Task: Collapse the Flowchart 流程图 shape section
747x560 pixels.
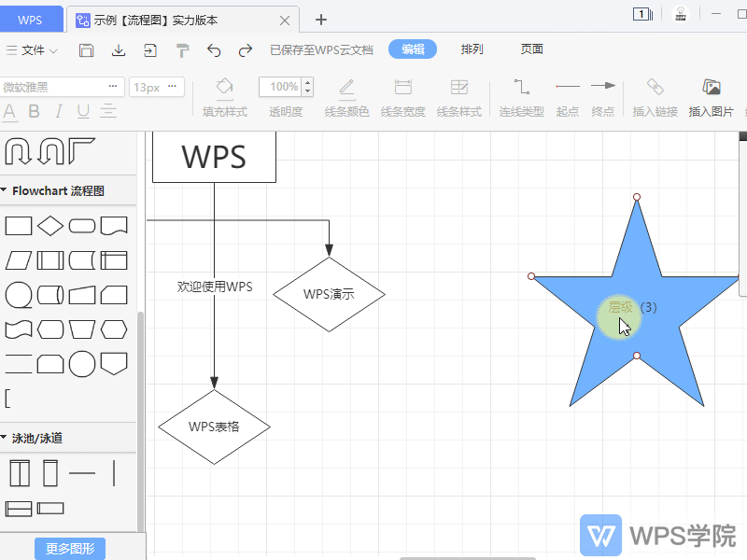Action: click(4, 190)
